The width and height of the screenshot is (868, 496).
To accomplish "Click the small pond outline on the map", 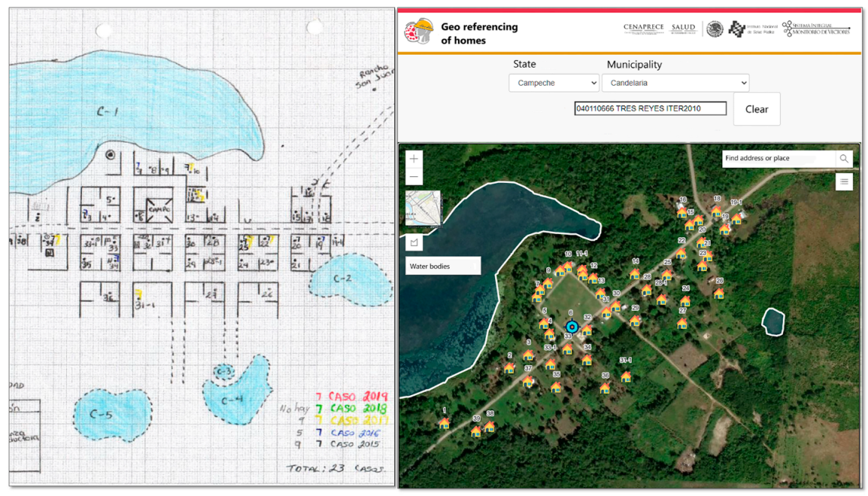I will pyautogui.click(x=773, y=321).
